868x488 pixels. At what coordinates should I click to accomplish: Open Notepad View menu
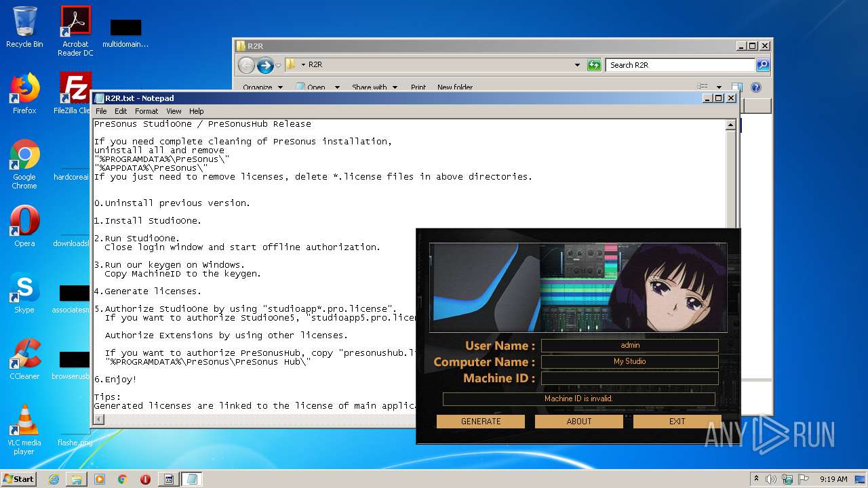[174, 111]
